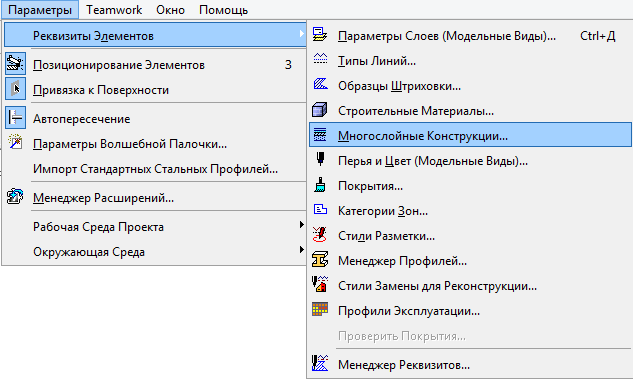Click the Стили Замены для Реконструкции icon
636x383 pixels.
tap(320, 284)
